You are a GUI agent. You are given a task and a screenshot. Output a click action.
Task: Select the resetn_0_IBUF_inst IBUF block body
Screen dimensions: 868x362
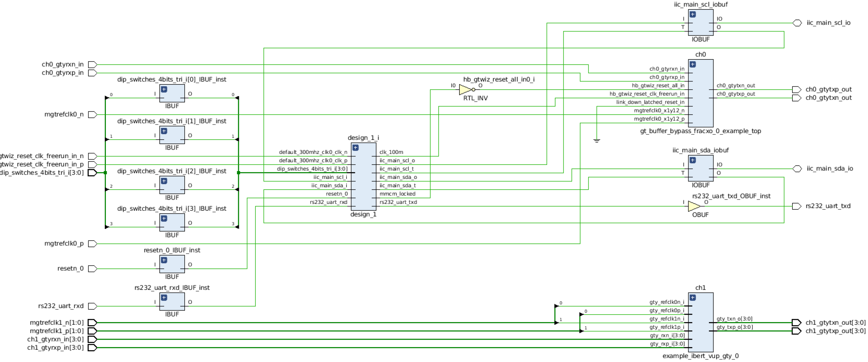[x=172, y=264]
